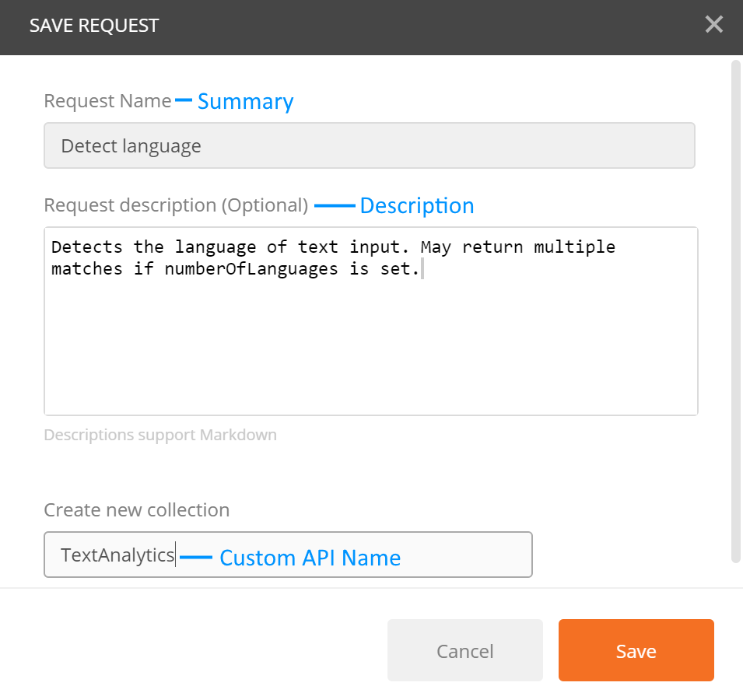Place cursor on "Detect language" text
Screen dimensions: 743x700
[x=131, y=146]
